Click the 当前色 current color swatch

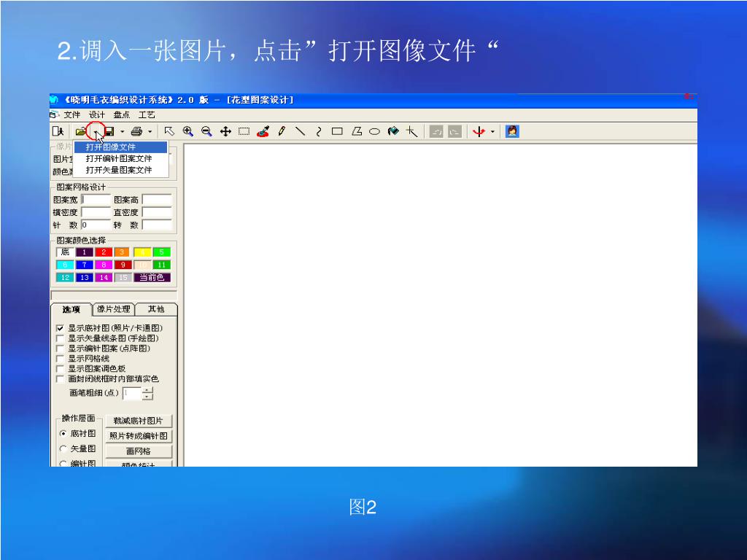coord(152,277)
